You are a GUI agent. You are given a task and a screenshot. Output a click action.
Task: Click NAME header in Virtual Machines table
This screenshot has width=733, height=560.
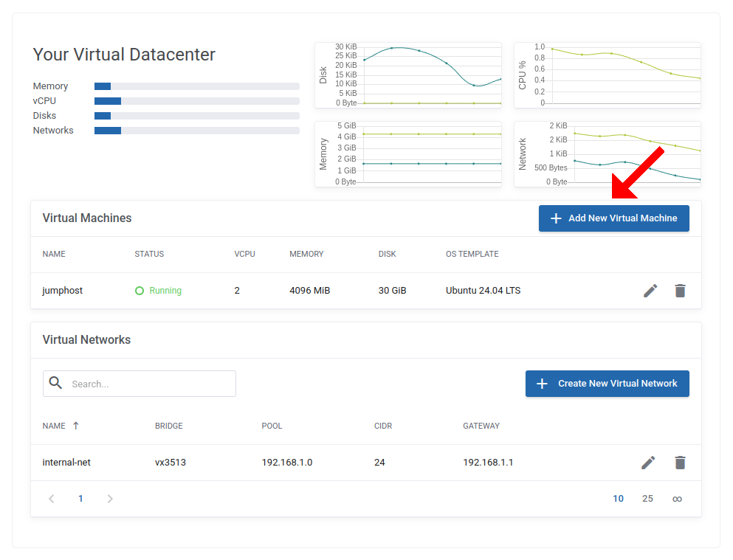click(54, 254)
